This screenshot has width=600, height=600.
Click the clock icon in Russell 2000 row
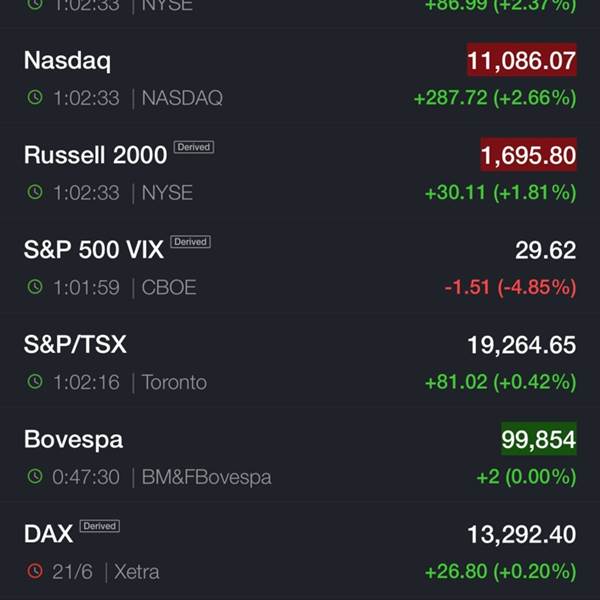(35, 192)
